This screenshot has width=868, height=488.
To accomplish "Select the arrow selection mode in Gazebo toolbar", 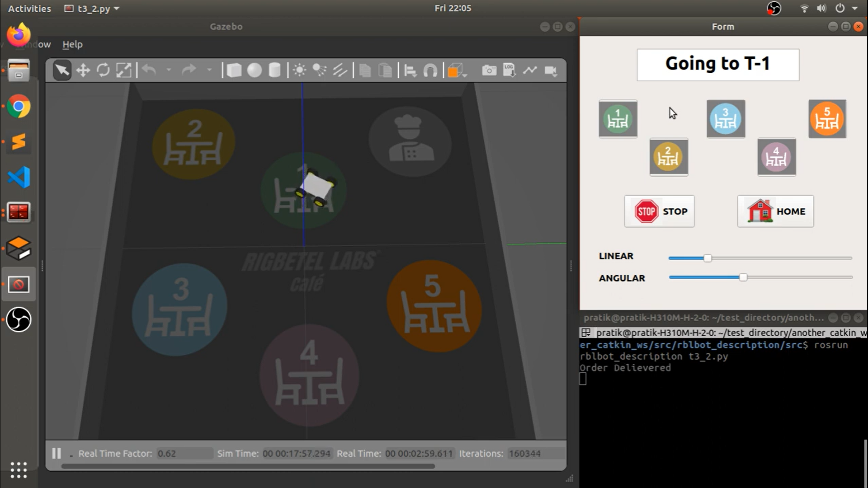I will 62,70.
